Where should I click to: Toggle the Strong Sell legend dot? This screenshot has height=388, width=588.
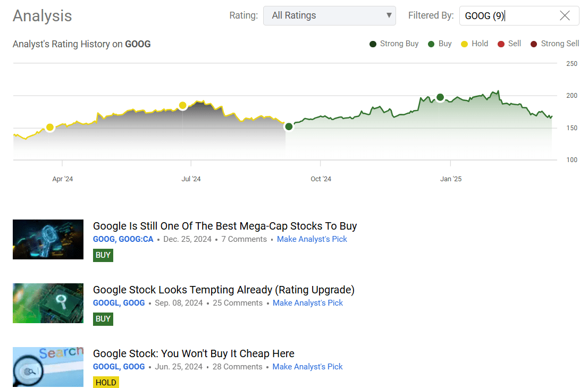coord(534,44)
